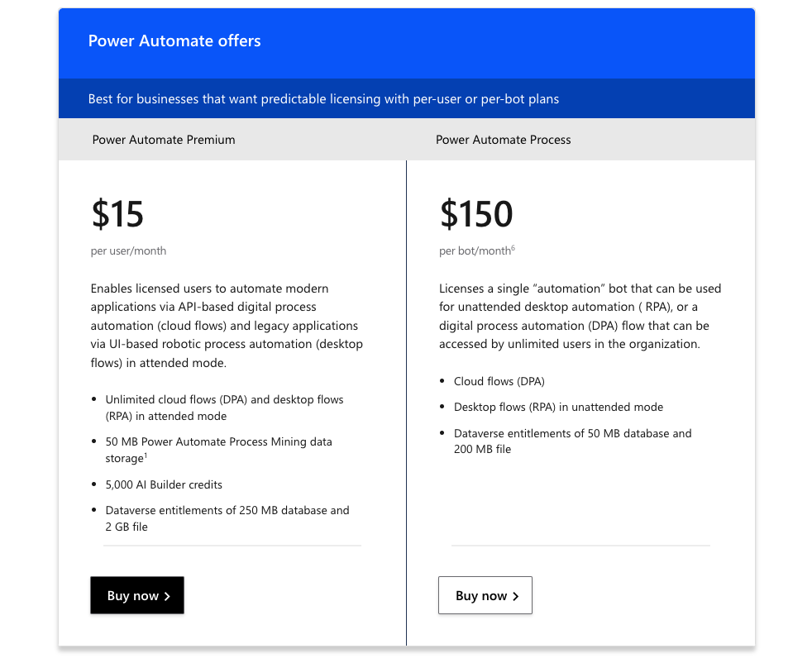This screenshot has height=663, width=812.
Task: Select the Power Automate Process column header
Action: click(503, 140)
